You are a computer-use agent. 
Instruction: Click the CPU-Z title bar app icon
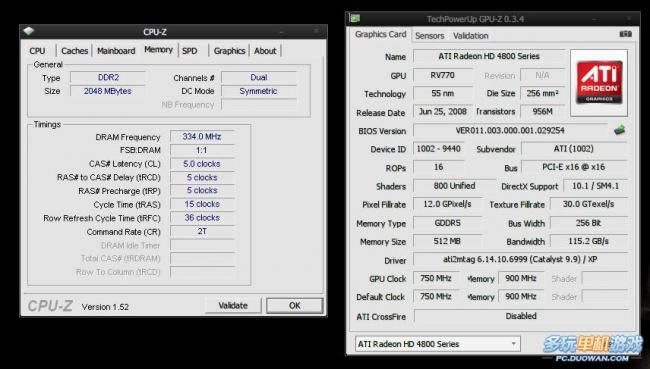click(29, 32)
